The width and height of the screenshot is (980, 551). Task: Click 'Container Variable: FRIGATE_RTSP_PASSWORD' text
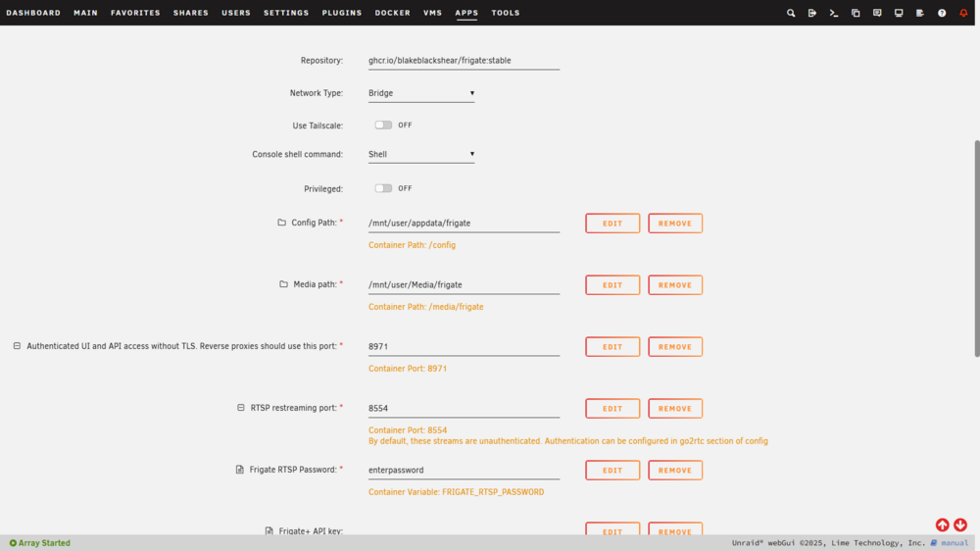pyautogui.click(x=457, y=492)
